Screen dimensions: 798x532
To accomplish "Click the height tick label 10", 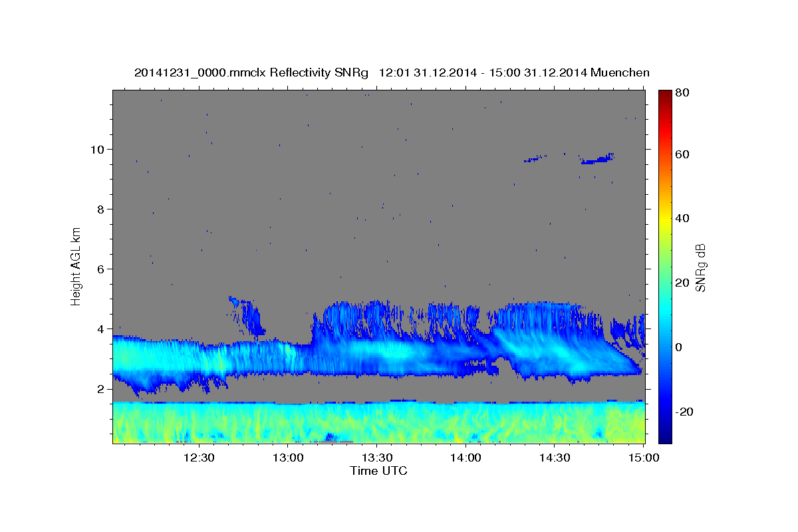I will [98, 150].
